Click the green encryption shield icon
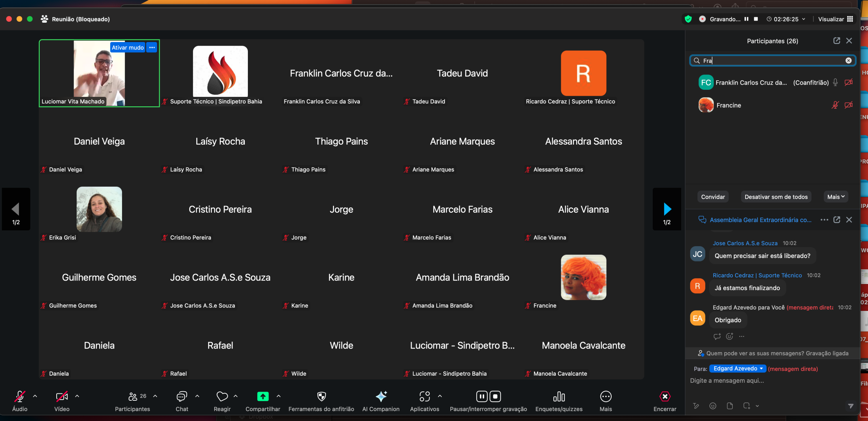 pyautogui.click(x=688, y=19)
